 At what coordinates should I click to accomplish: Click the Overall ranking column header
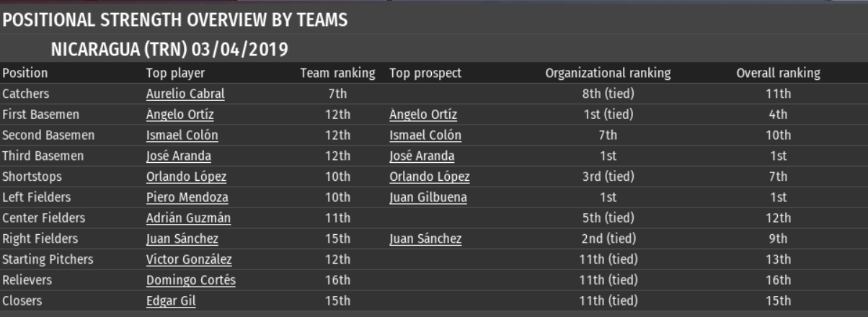[x=778, y=73]
